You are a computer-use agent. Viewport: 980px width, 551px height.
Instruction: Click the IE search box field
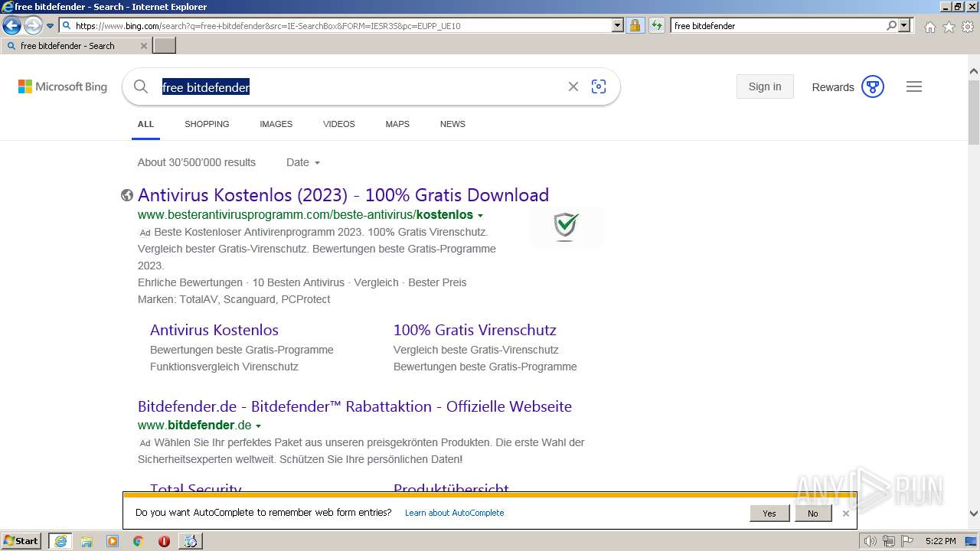(x=777, y=26)
